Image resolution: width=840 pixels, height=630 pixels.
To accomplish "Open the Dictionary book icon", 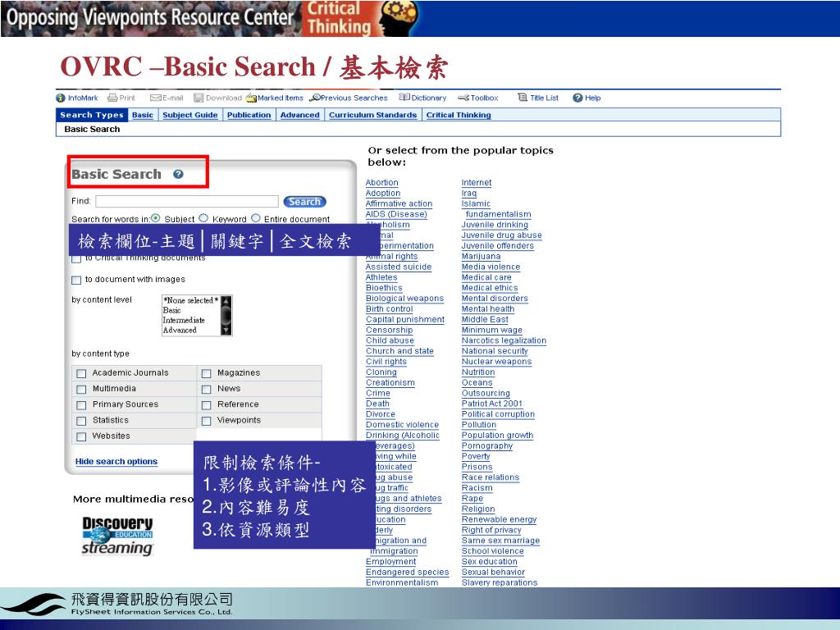I will [404, 98].
